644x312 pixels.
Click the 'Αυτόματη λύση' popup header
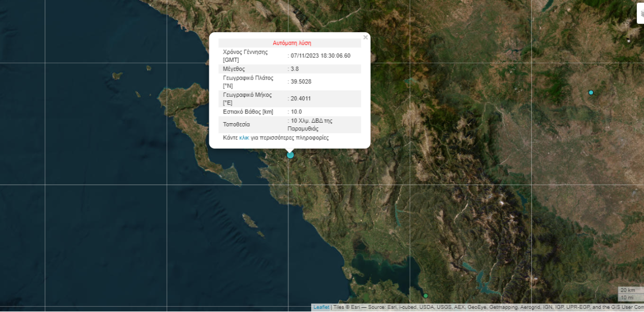[292, 43]
